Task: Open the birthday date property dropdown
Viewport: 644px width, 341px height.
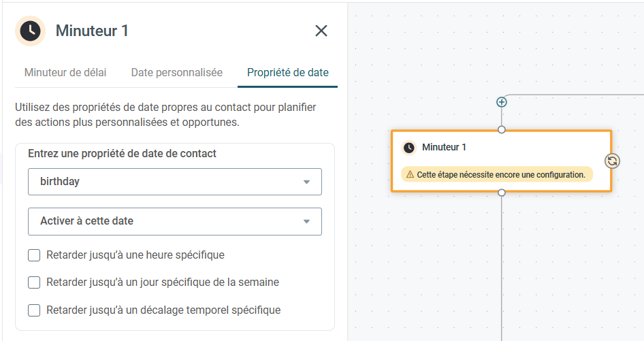Action: [175, 182]
